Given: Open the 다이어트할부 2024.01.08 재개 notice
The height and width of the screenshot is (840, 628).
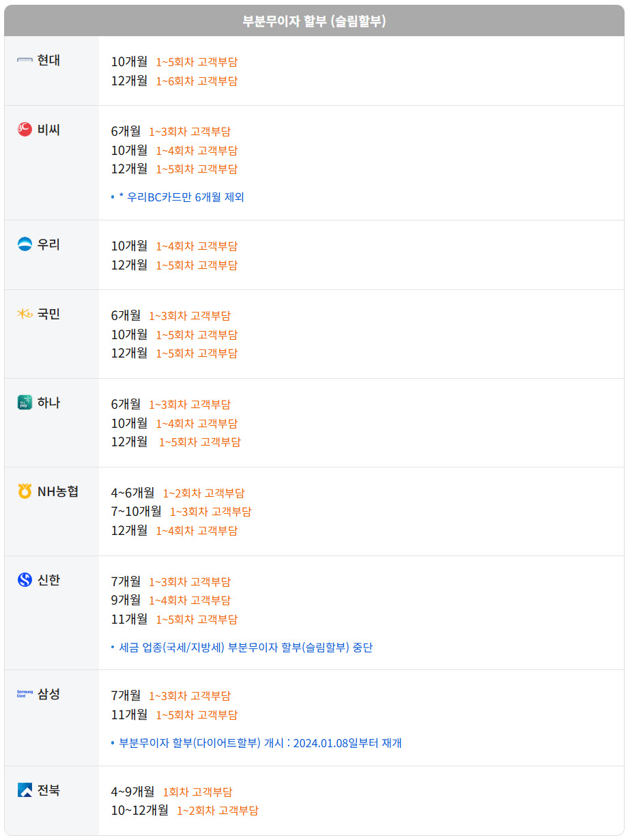Looking at the screenshot, I should coord(260,743).
